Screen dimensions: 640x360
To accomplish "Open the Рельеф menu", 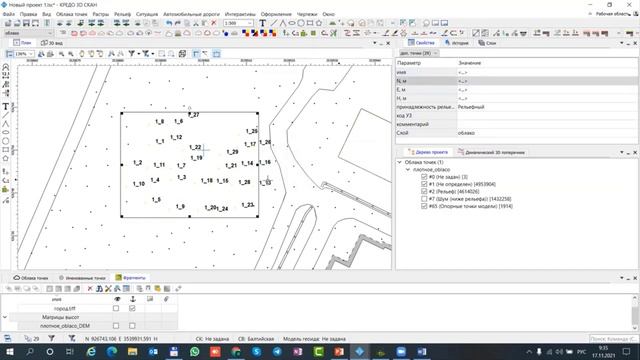I will coord(122,14).
